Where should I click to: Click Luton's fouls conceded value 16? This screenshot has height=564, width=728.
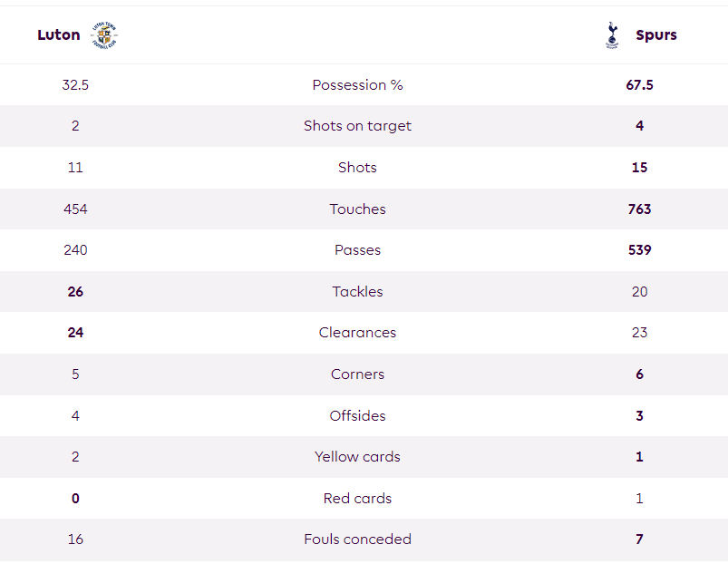tap(75, 540)
